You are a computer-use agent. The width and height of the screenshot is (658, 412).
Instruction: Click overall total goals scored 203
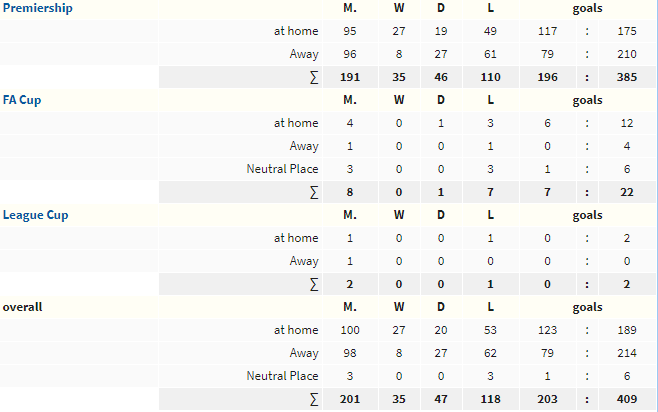[547, 399]
